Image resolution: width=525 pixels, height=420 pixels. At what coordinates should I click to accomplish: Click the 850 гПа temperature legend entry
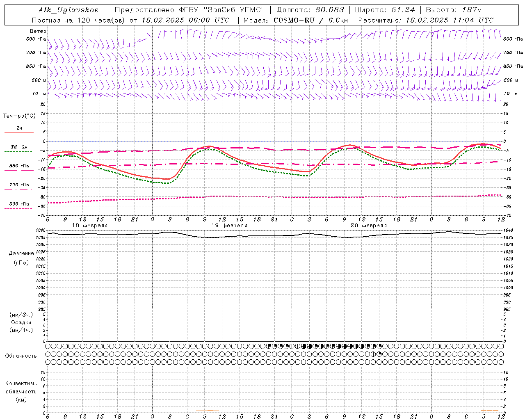[19, 166]
